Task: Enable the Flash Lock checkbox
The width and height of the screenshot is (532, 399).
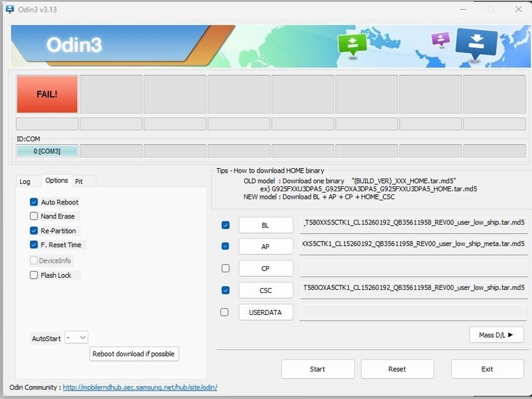Action: click(x=34, y=275)
